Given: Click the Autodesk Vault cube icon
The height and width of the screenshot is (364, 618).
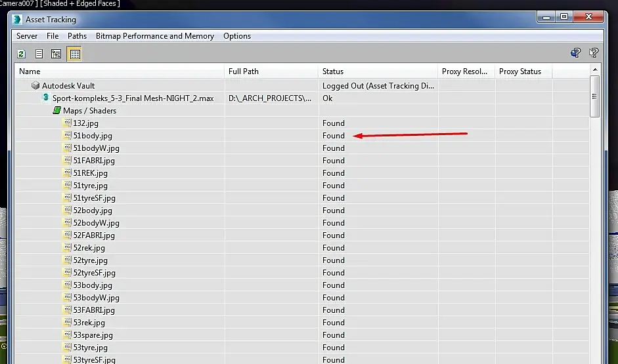Looking at the screenshot, I should pos(35,85).
